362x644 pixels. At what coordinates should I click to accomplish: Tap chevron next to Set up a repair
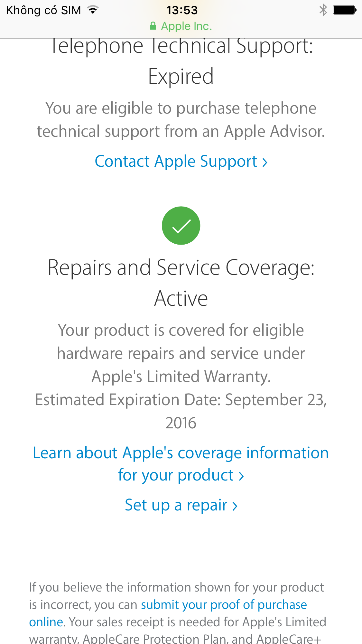coord(235,506)
